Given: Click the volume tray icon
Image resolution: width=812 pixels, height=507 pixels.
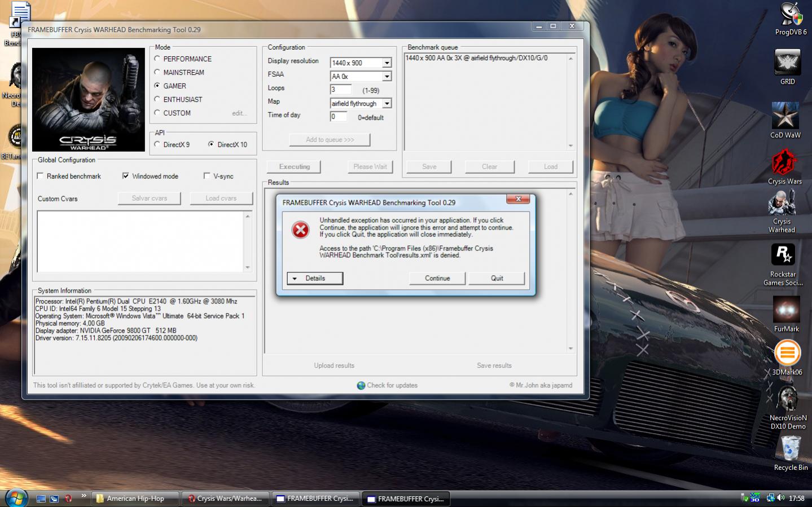Looking at the screenshot, I should point(781,497).
